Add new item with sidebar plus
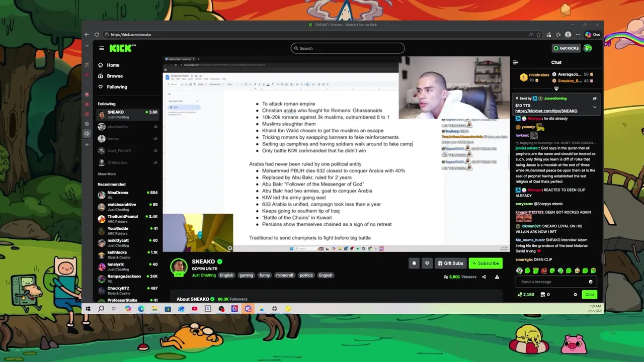 tap(87, 145)
